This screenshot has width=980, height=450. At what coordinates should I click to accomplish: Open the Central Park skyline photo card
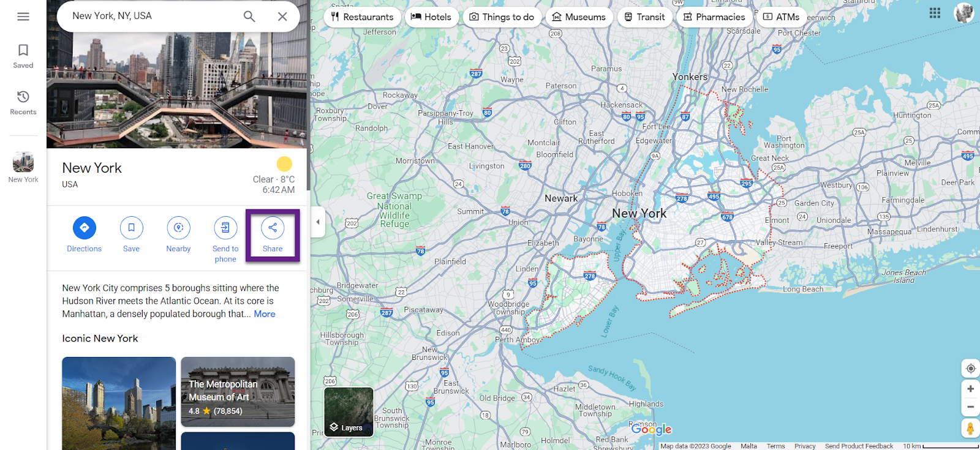[x=119, y=403]
